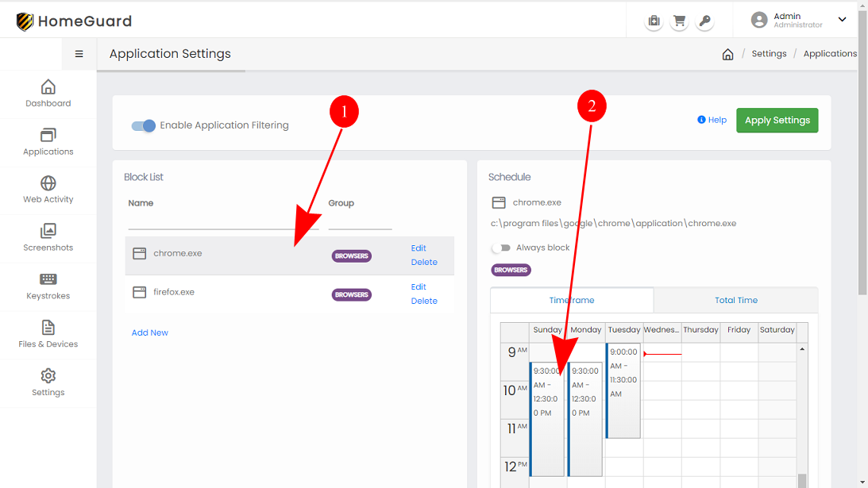Select the chrome.exe row name
The image size is (868, 488).
click(x=178, y=253)
